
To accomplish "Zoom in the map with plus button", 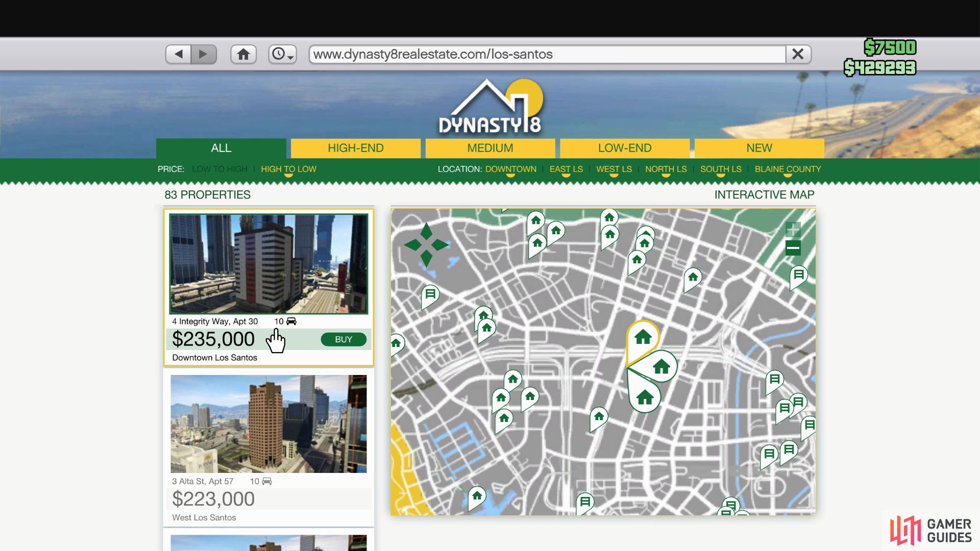I will pos(793,229).
